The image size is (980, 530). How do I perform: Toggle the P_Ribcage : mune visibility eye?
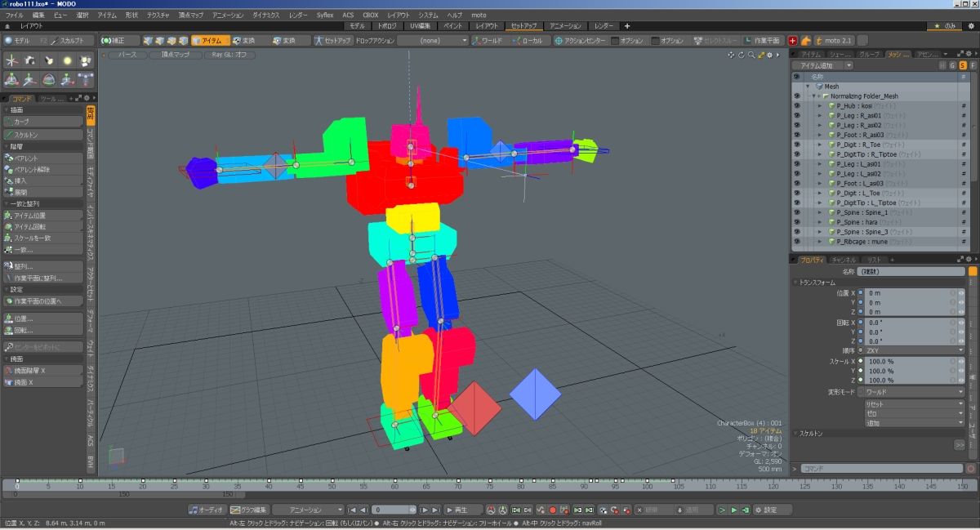tap(798, 241)
